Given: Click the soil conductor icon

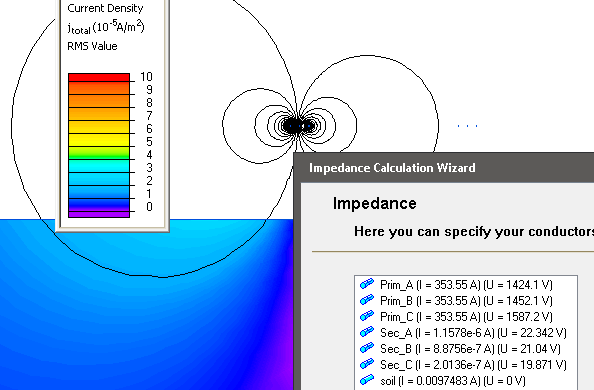Looking at the screenshot, I should coord(367,380).
